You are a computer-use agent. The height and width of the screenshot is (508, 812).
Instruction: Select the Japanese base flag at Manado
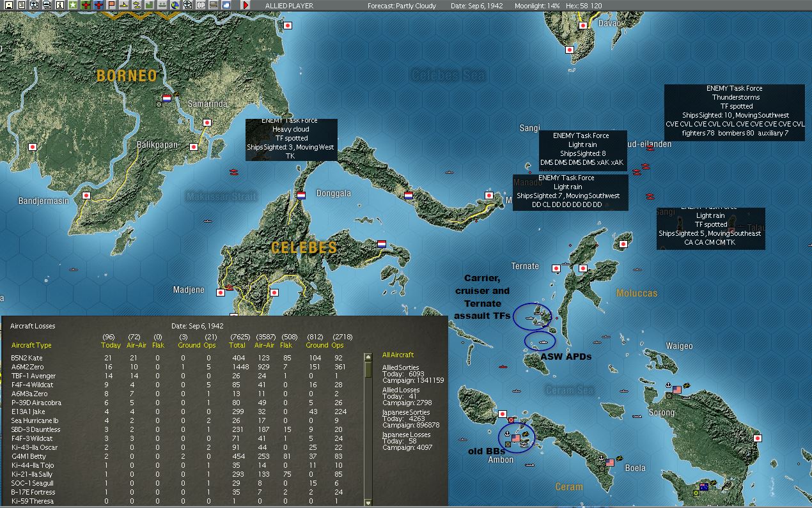click(x=489, y=196)
